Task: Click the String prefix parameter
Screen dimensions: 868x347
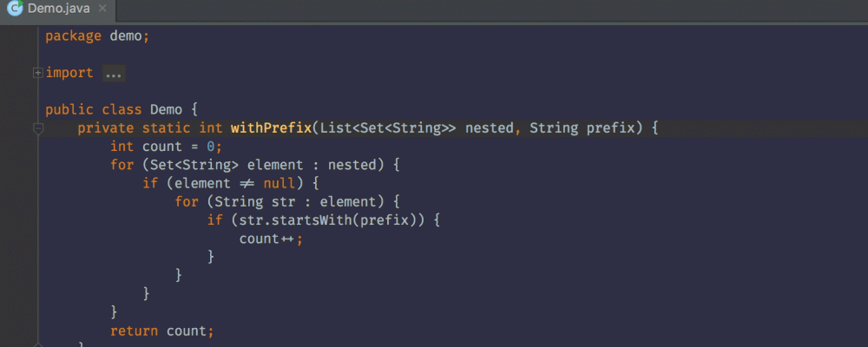Action: click(586, 128)
